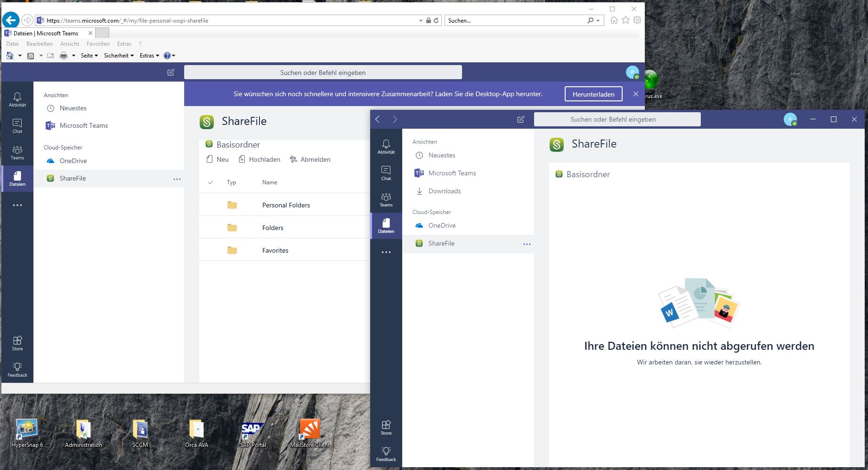Click Hochladen in ShareFile toolbar
Image resolution: width=868 pixels, height=470 pixels.
coord(259,159)
